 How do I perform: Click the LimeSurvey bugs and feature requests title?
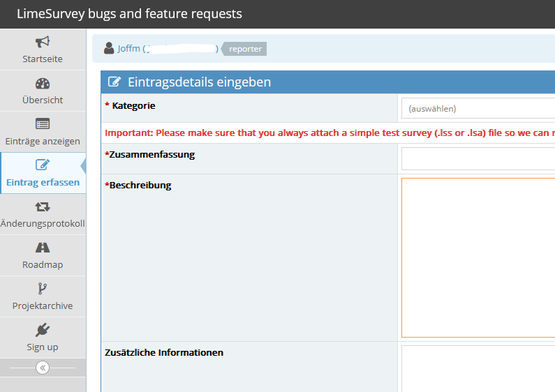(129, 14)
